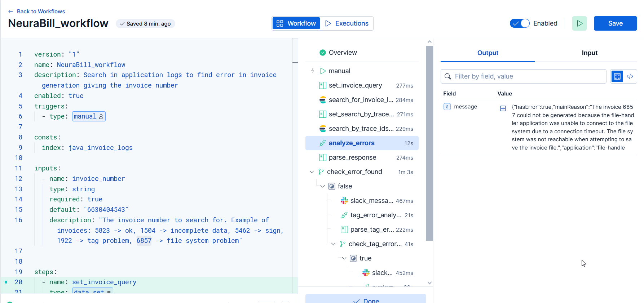
Task: Select the set_invoice_query step
Action: click(362, 85)
